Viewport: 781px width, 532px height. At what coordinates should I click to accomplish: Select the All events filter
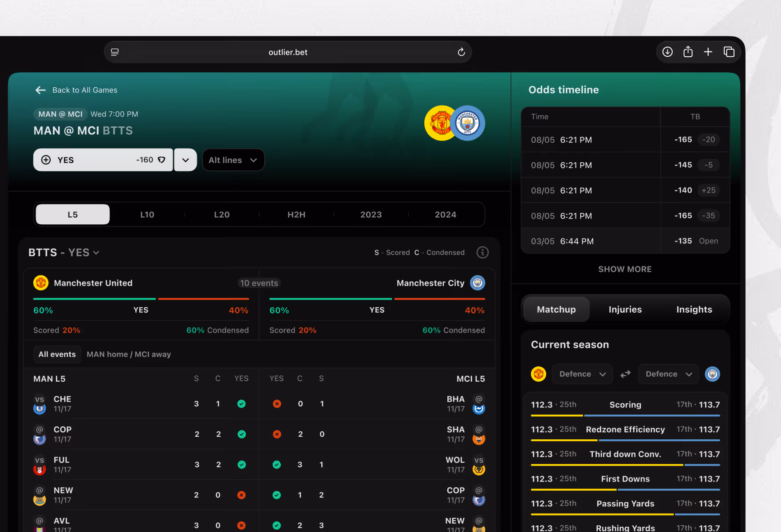click(57, 354)
